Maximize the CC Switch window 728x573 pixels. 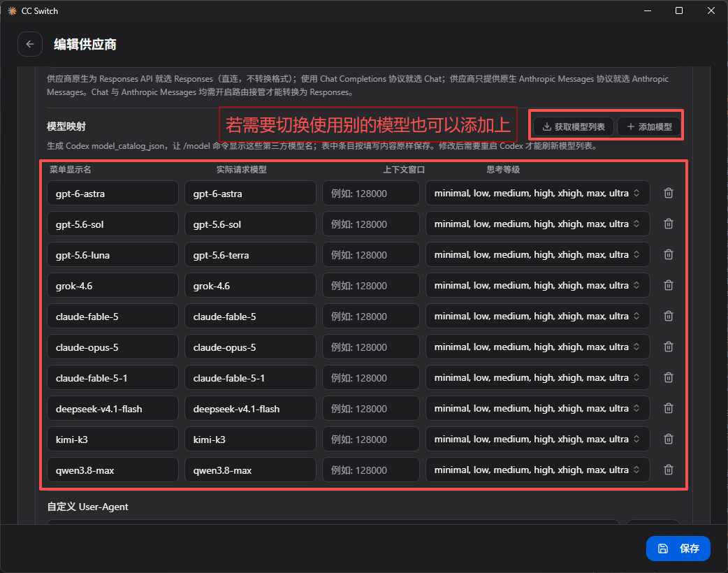tap(679, 10)
